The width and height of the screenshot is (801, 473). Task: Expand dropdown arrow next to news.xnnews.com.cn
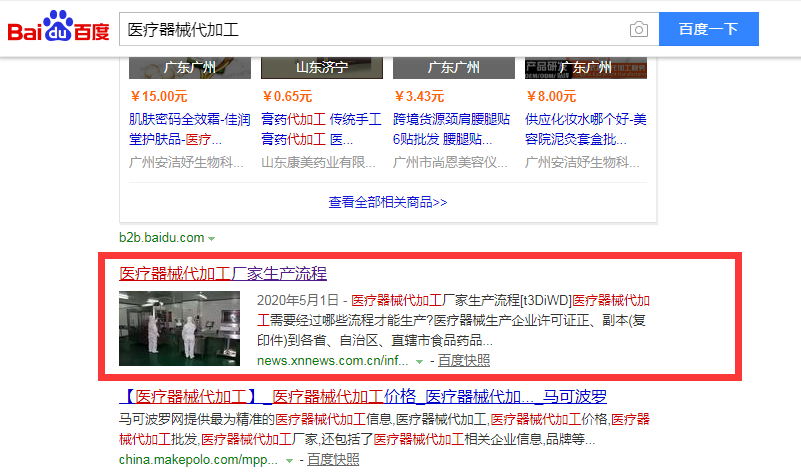click(x=419, y=362)
